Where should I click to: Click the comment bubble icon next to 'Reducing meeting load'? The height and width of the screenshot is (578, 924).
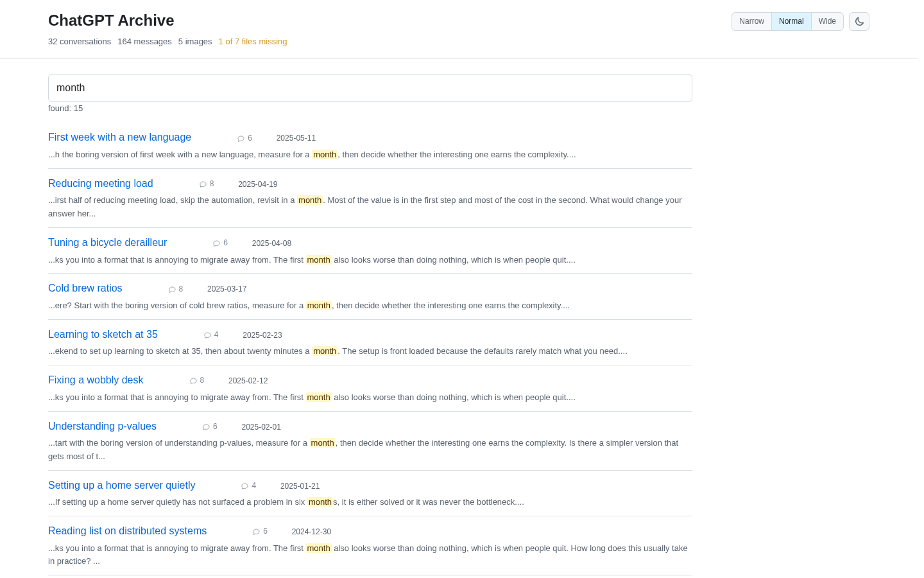pos(203,184)
